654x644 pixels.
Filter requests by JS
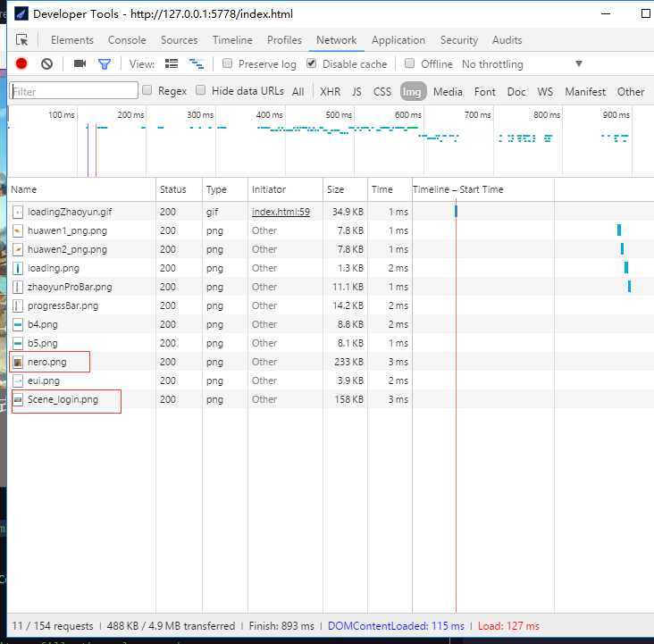(356, 92)
